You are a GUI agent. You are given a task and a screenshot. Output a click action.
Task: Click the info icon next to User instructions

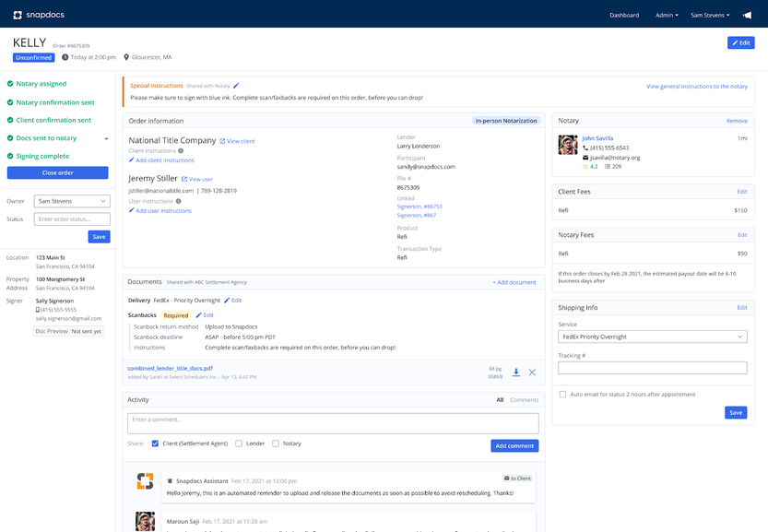tap(178, 201)
